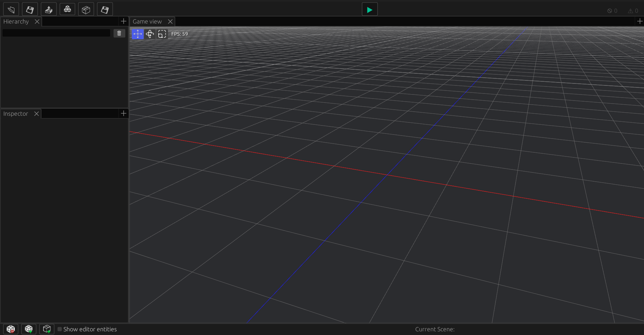Viewport: 644px width, 335px height.
Task: Close the Game view tab
Action: point(170,22)
